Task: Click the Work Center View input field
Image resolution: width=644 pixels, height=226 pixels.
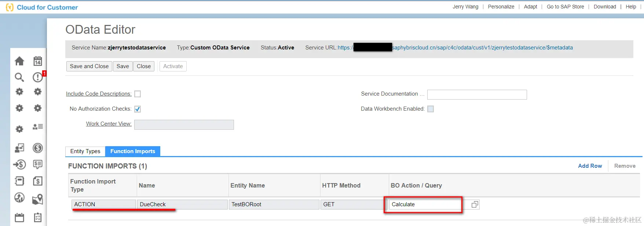Action: pyautogui.click(x=184, y=125)
